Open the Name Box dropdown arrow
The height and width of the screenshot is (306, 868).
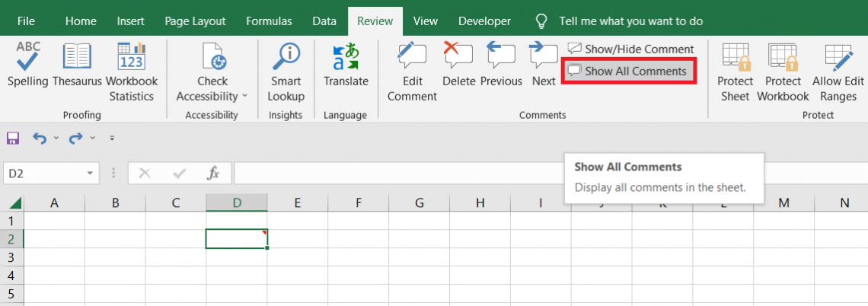point(91,174)
